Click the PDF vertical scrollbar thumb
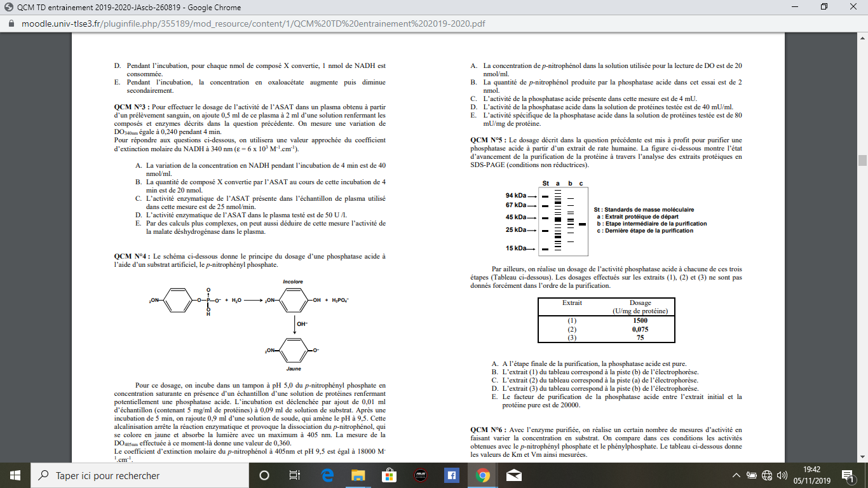 tap(862, 160)
